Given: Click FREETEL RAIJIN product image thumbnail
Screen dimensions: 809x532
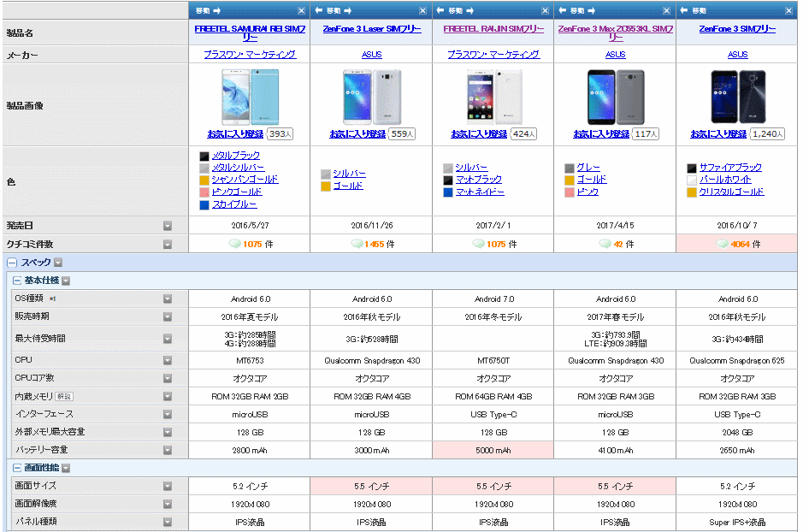Looking at the screenshot, I should click(493, 96).
